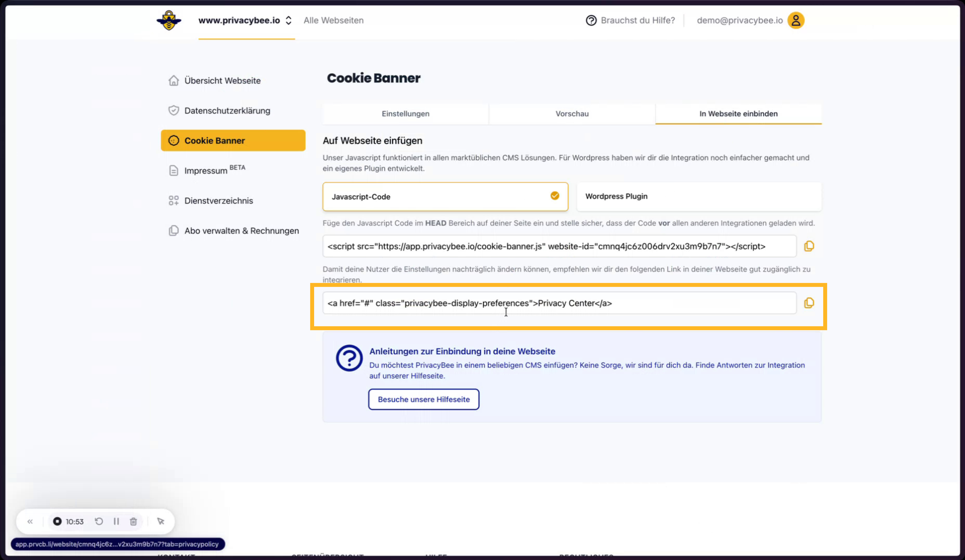Open the user account avatar menu

pos(796,20)
